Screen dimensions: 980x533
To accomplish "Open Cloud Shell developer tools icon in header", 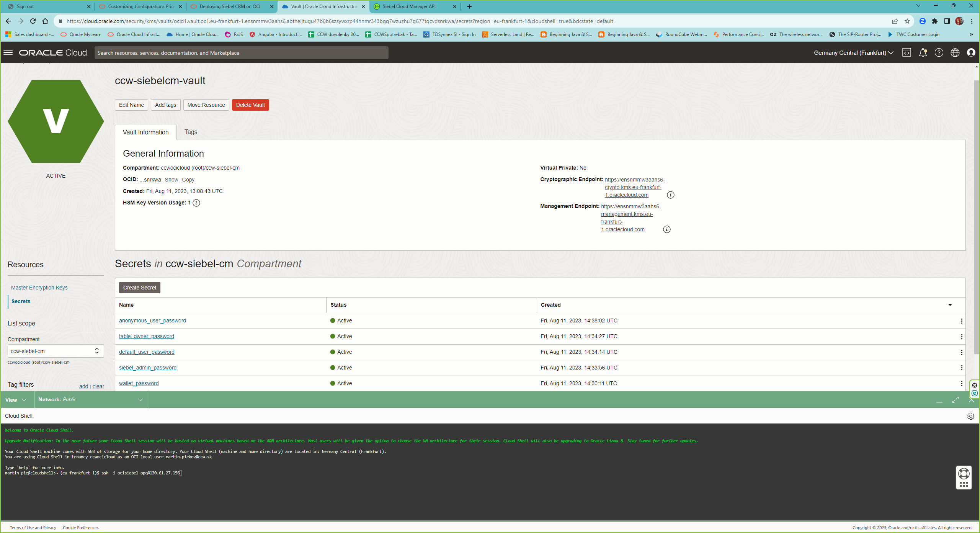I will click(x=906, y=52).
